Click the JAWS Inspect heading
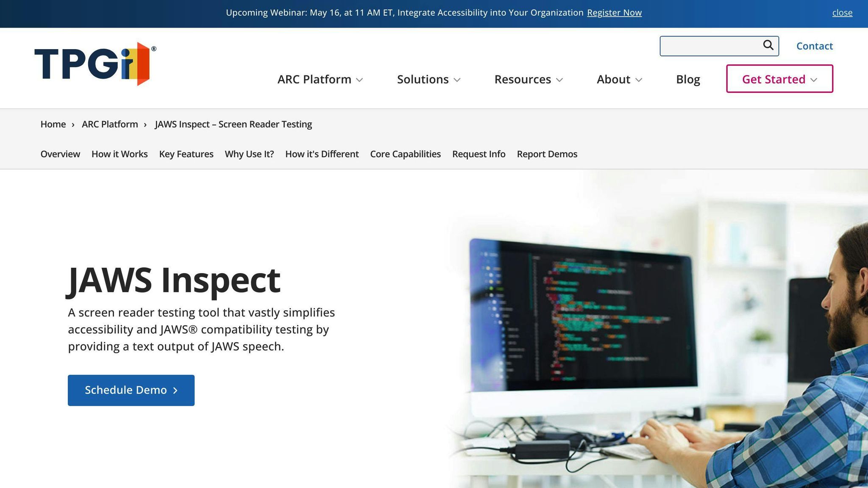868x488 pixels. tap(174, 280)
